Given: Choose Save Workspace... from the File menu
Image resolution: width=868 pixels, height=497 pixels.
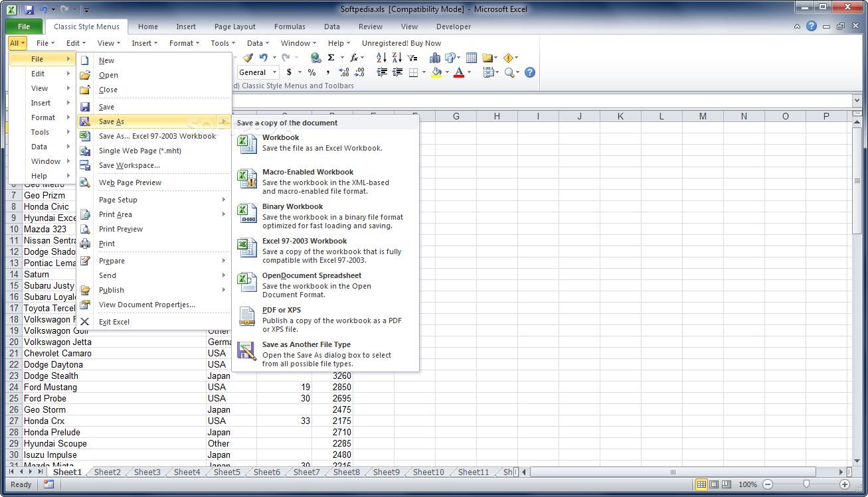Looking at the screenshot, I should tap(154, 165).
